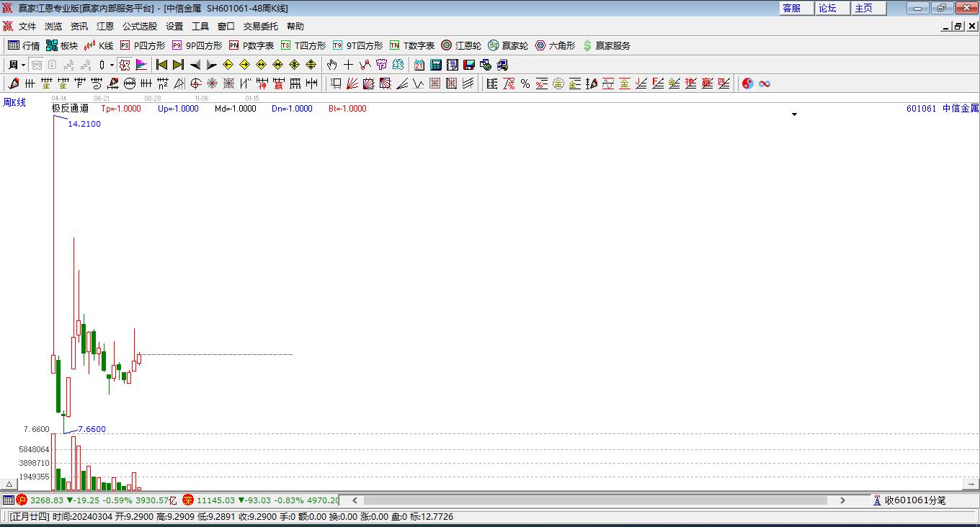Click the Md=-1.0000 indicator value
This screenshot has width=980, height=527.
click(236, 109)
